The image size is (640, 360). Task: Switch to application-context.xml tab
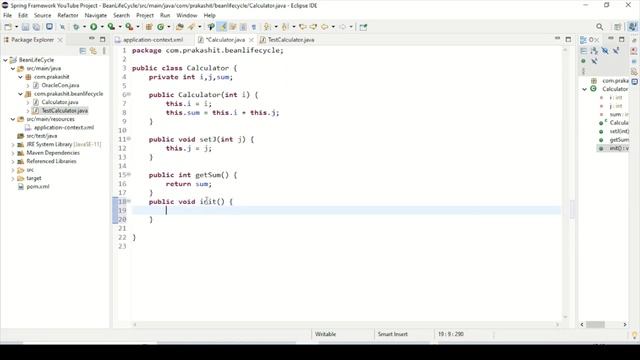point(153,40)
